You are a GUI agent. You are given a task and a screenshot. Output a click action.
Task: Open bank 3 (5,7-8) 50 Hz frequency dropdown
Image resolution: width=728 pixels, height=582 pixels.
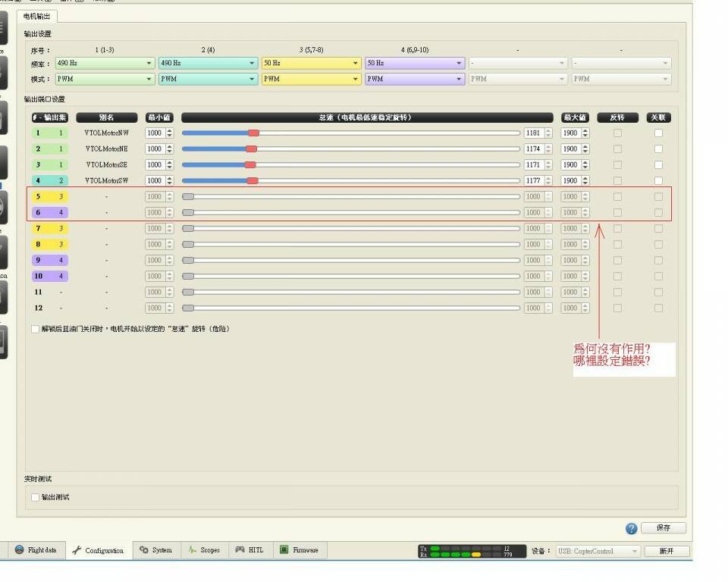click(312, 63)
